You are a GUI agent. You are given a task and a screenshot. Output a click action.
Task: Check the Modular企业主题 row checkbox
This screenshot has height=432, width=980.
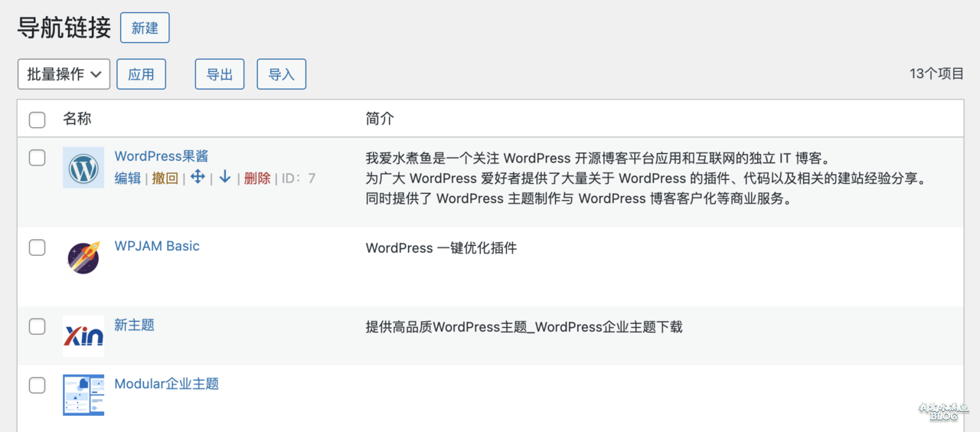37,385
